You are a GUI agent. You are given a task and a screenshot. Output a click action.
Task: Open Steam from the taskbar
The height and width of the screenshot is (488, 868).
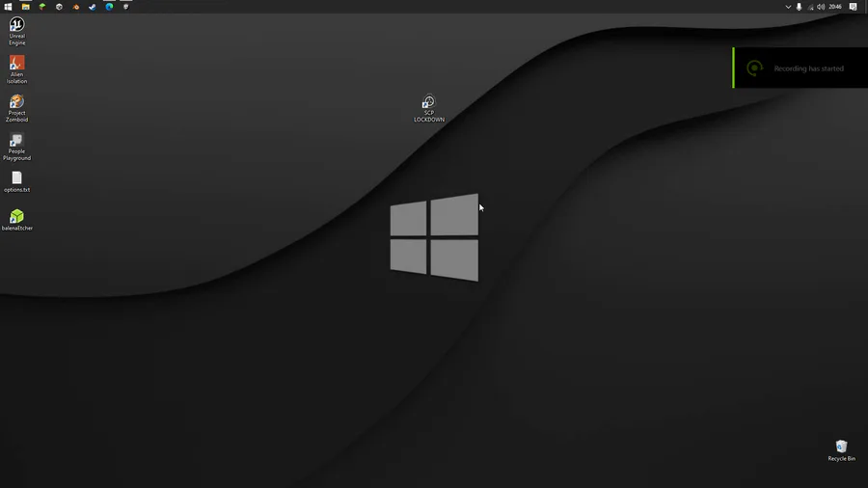93,7
